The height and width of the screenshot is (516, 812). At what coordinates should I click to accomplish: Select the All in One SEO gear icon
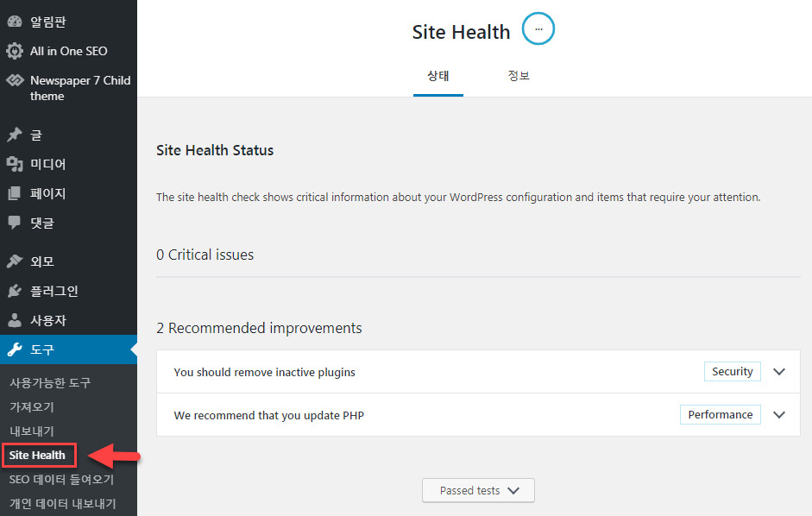15,51
